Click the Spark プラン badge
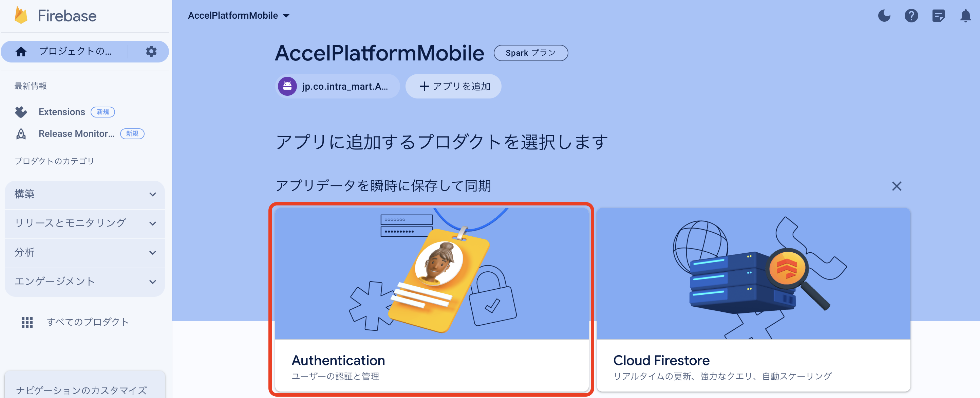 click(531, 53)
